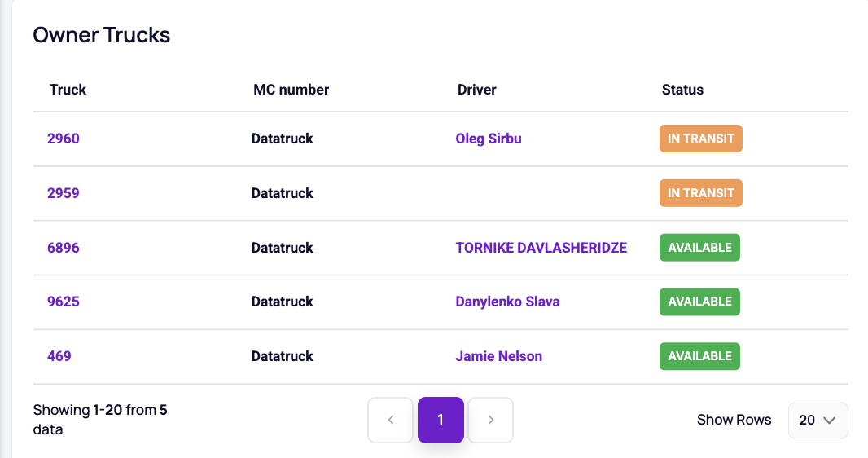Open truck 469 link
The image size is (868, 458).
pyautogui.click(x=59, y=356)
